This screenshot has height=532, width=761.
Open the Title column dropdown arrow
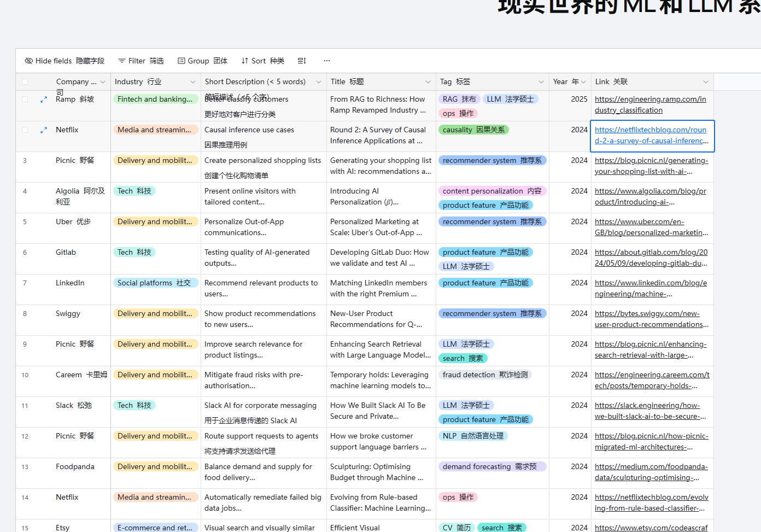coord(428,82)
